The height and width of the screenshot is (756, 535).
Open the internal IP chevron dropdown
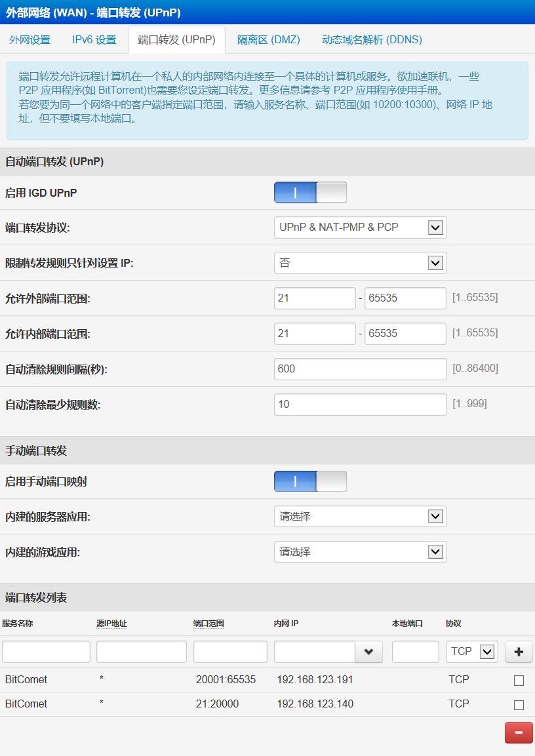(x=368, y=652)
